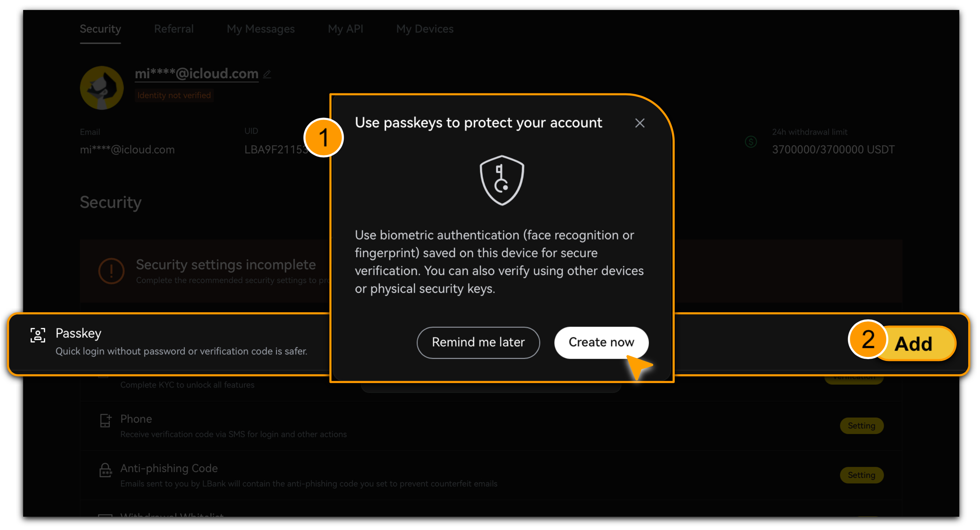980x530 pixels.
Task: Click the edit pencil next to email
Action: click(x=267, y=74)
